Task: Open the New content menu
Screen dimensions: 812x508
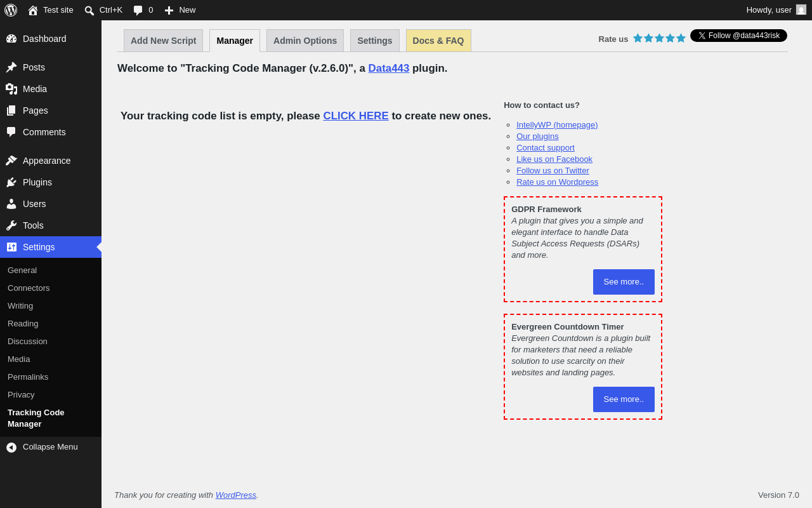Action: point(180,10)
